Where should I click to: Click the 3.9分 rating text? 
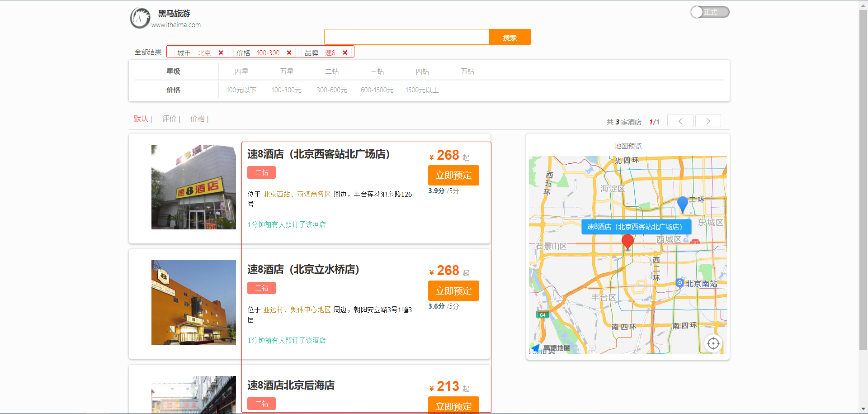click(x=436, y=191)
